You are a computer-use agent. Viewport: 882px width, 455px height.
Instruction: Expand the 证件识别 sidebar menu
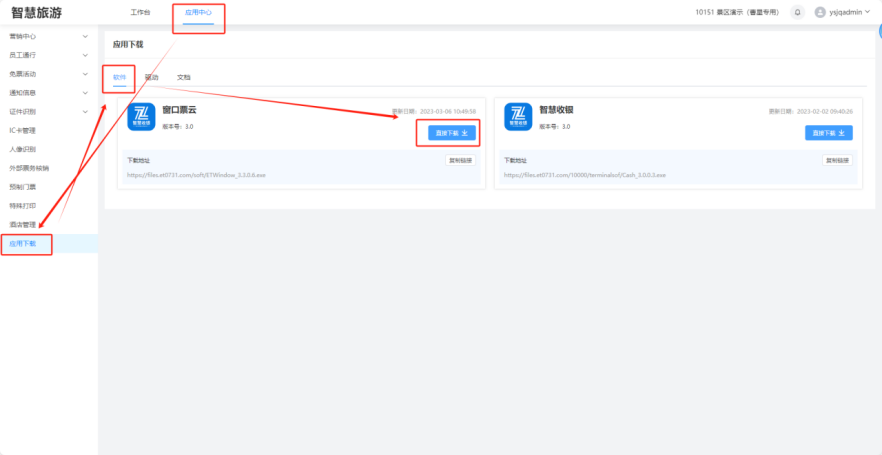(48, 111)
